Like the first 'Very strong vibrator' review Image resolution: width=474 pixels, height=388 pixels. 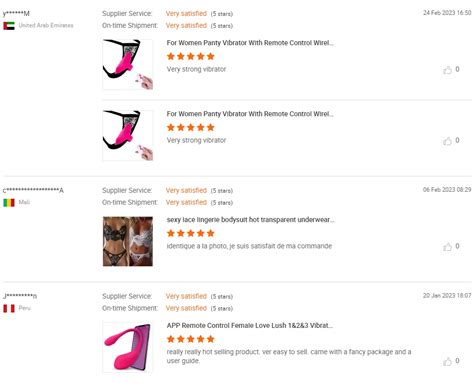[447, 70]
